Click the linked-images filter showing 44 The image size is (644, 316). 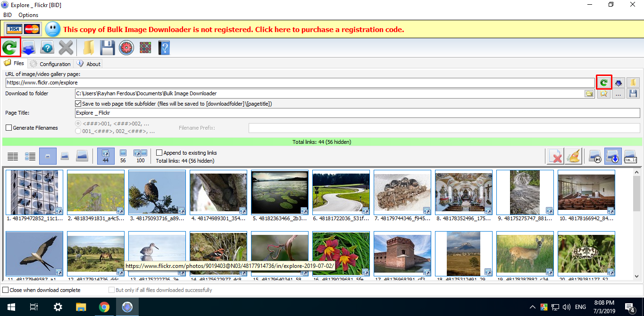pos(106,156)
